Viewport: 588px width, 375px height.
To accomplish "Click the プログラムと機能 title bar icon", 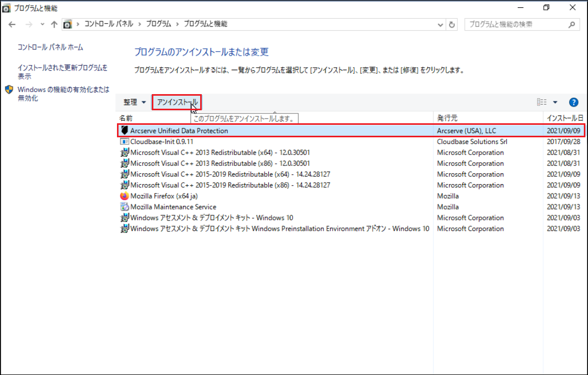I will pos(6,8).
